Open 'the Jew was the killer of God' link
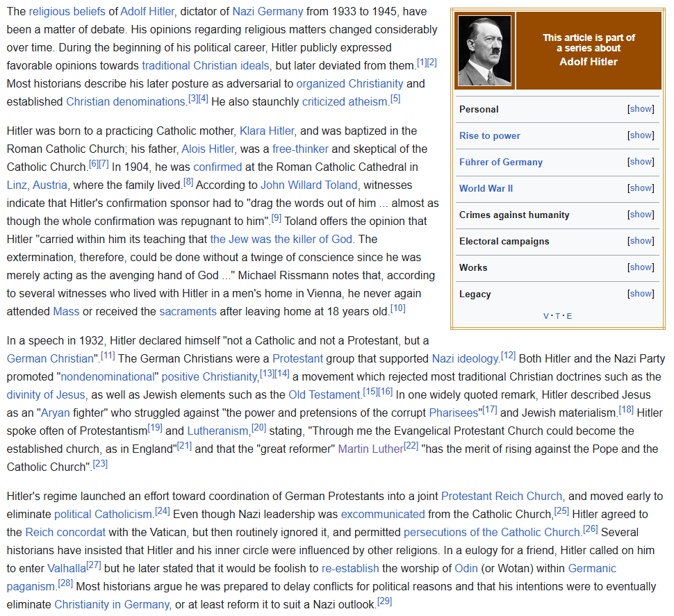The width and height of the screenshot is (674, 616). coord(281,240)
